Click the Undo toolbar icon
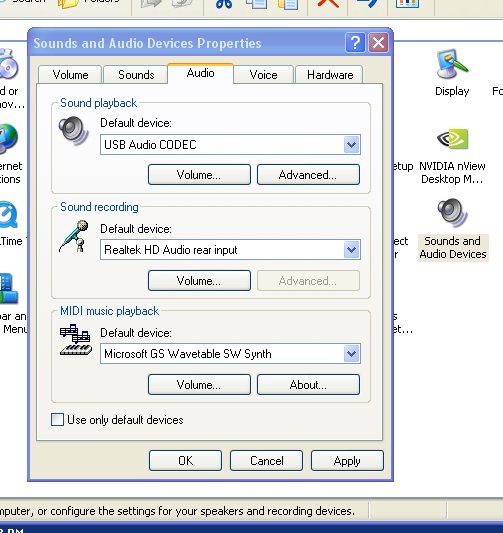503x533 pixels. [368, 3]
